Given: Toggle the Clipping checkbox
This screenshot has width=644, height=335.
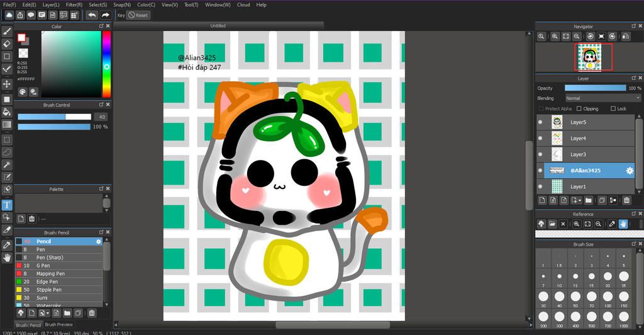Looking at the screenshot, I should (579, 108).
